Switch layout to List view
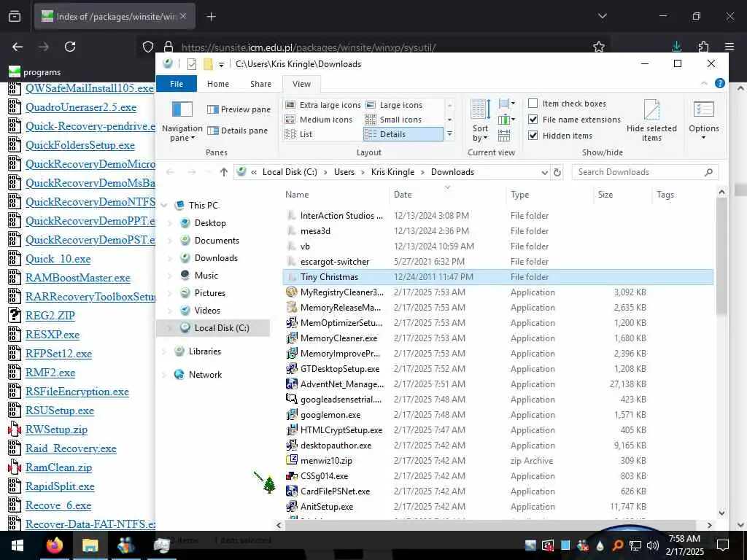The image size is (747, 560). [x=298, y=134]
